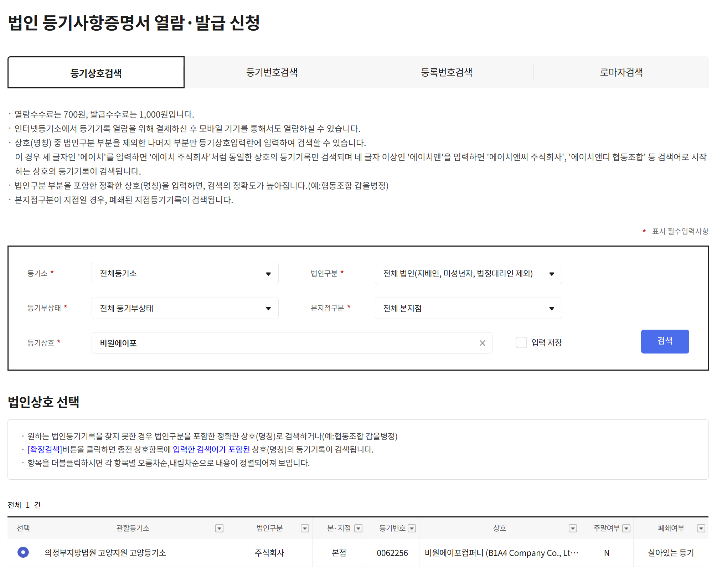Enable the 입력 저장 checkbox
This screenshot has height=588, width=722.
click(x=521, y=342)
